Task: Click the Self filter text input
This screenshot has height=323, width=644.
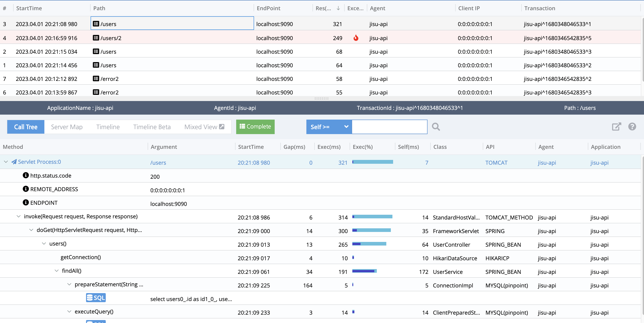Action: [x=389, y=127]
